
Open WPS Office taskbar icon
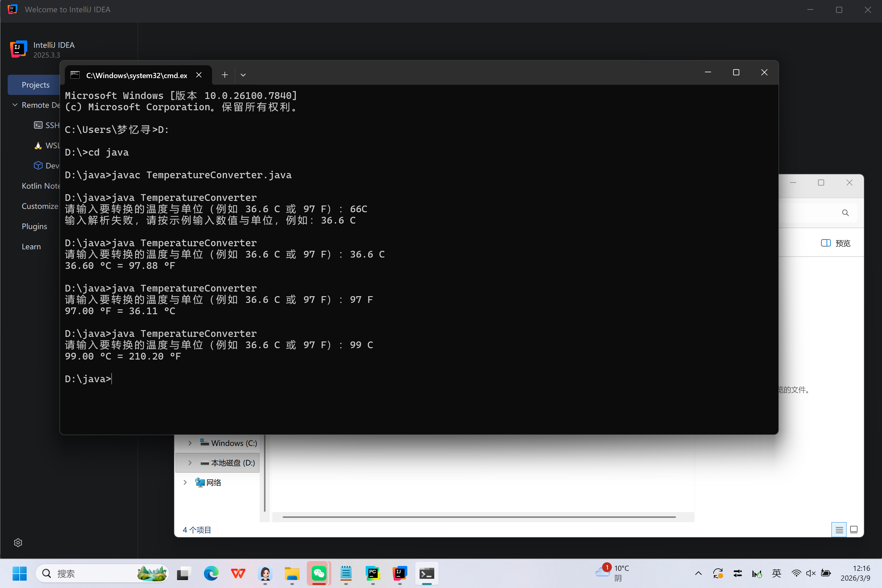[x=238, y=573]
